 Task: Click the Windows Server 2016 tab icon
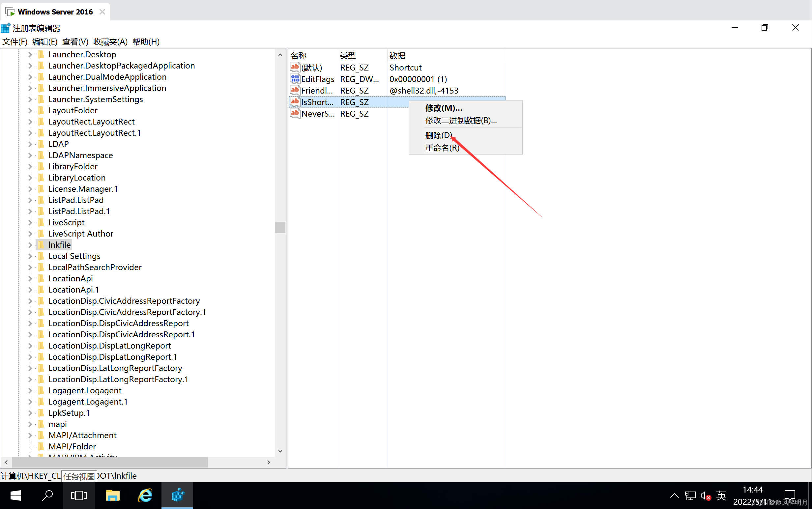[x=10, y=12]
